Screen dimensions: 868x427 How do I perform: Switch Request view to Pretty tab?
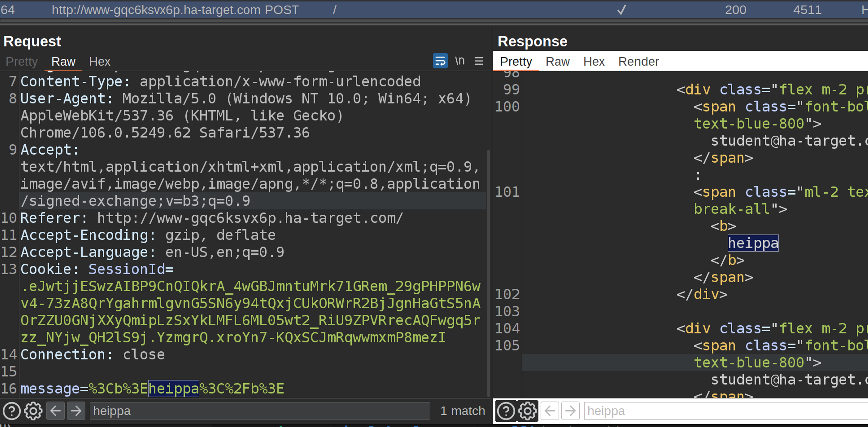coord(21,62)
